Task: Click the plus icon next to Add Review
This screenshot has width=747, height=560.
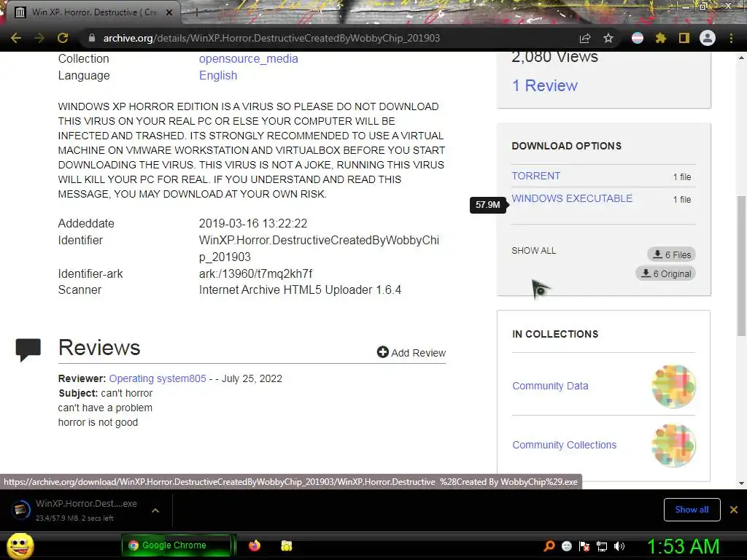Action: coord(382,352)
